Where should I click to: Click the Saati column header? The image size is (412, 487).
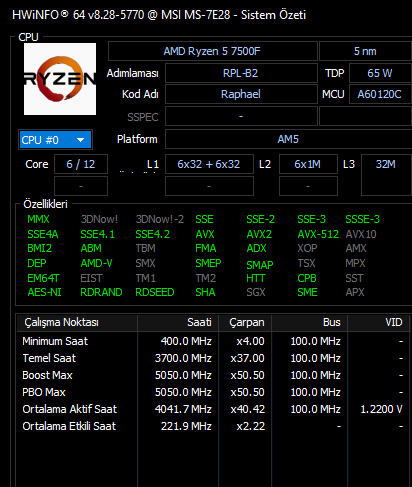[x=178, y=323]
